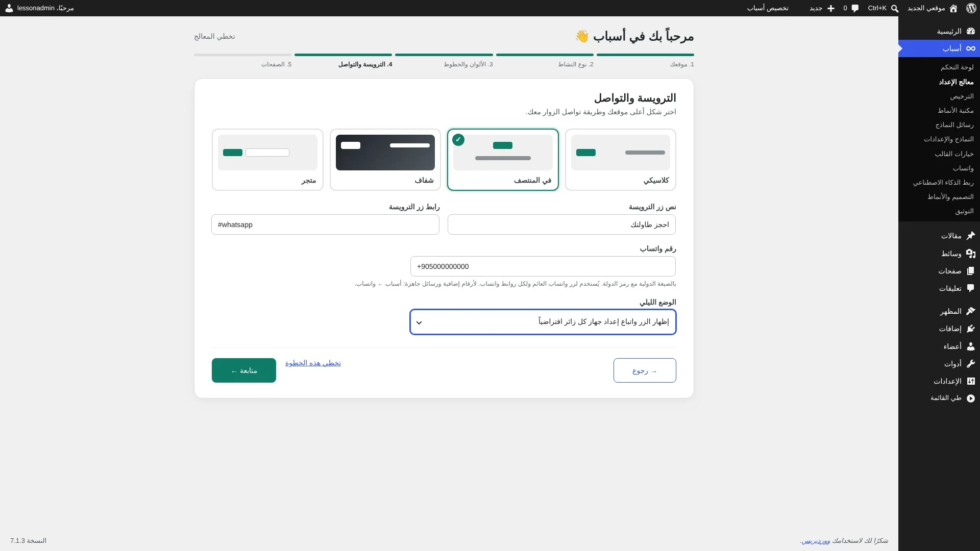Select the في المنتصف header layout

503,160
